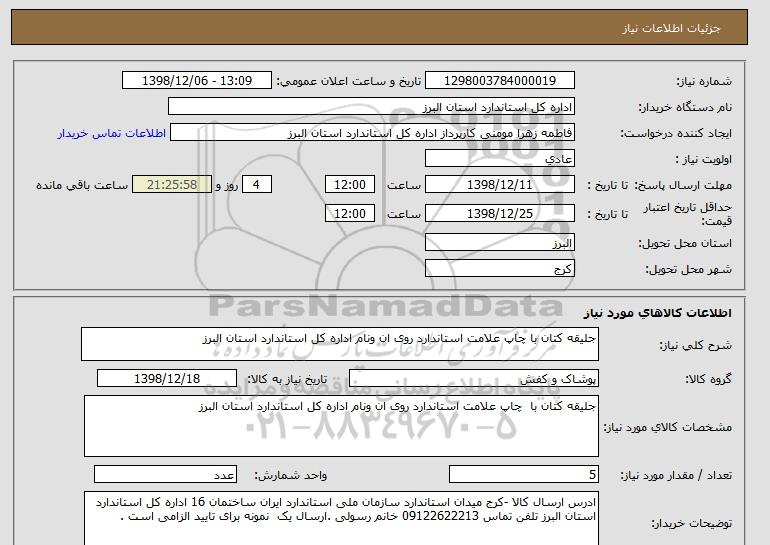Select the unit of measure field عدد

point(165,475)
